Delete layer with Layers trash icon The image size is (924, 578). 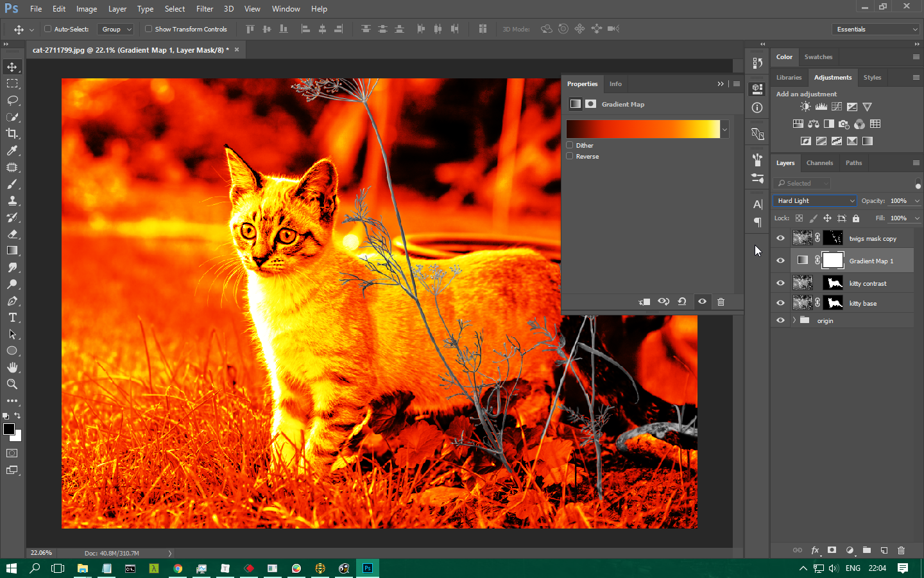901,550
